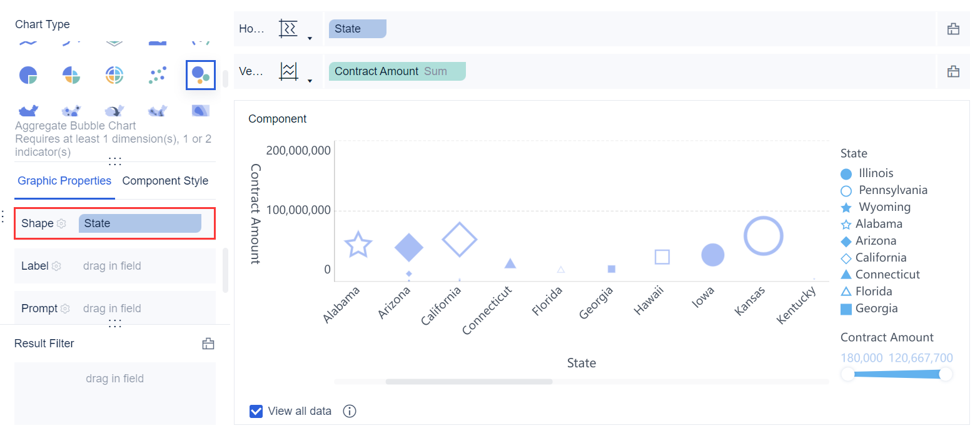Pick the multi-layer ring pie chart type
This screenshot has height=428, width=980.
pos(113,76)
